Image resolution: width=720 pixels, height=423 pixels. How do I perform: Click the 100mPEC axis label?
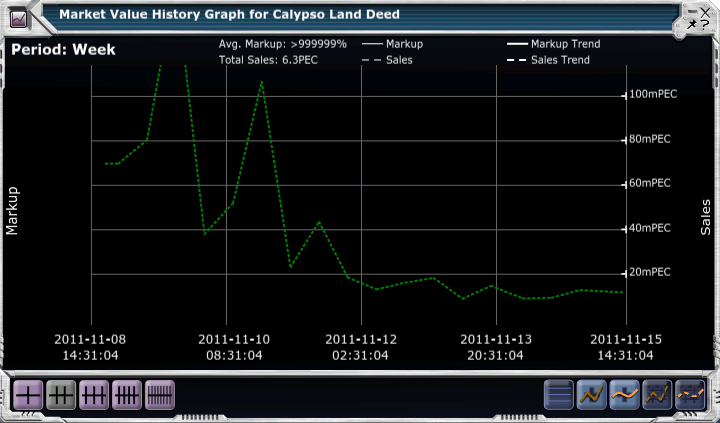pos(653,94)
